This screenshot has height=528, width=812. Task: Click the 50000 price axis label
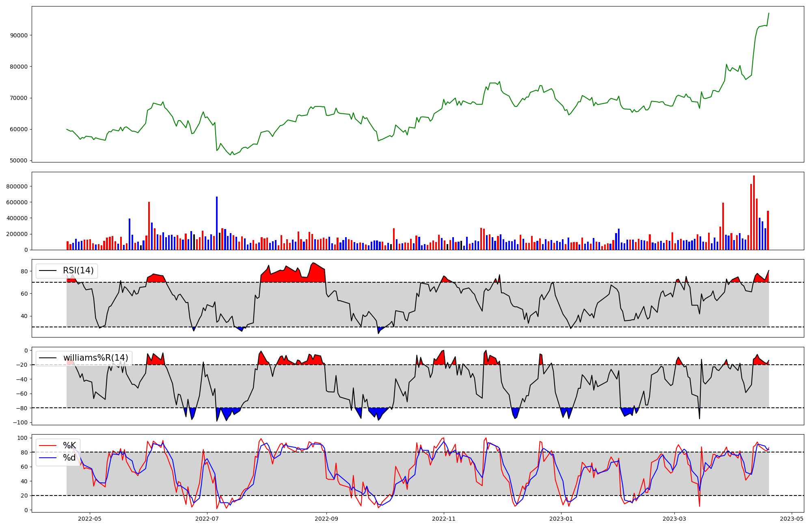point(19,160)
